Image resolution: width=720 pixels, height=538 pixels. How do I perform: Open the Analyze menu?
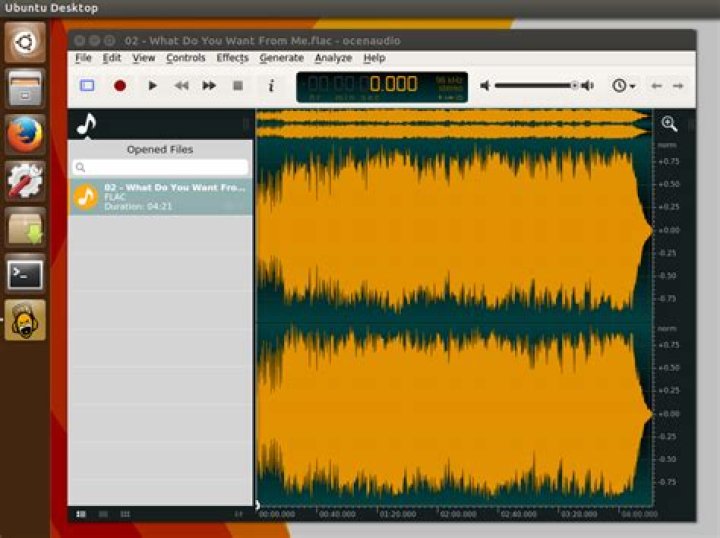[x=333, y=58]
